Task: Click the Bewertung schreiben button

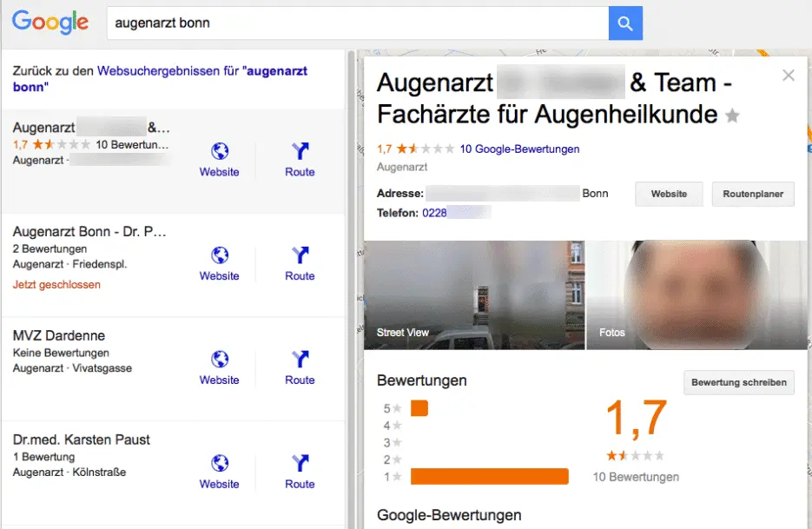Action: (x=739, y=382)
